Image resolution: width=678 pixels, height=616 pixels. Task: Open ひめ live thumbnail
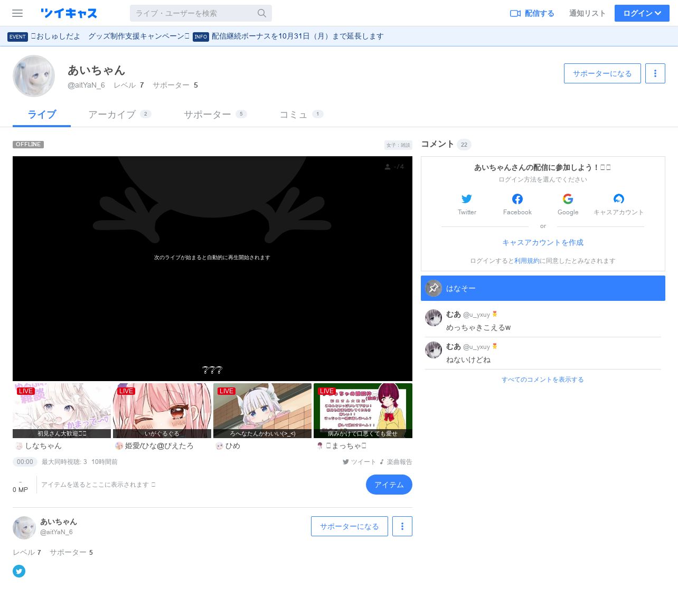coord(262,411)
